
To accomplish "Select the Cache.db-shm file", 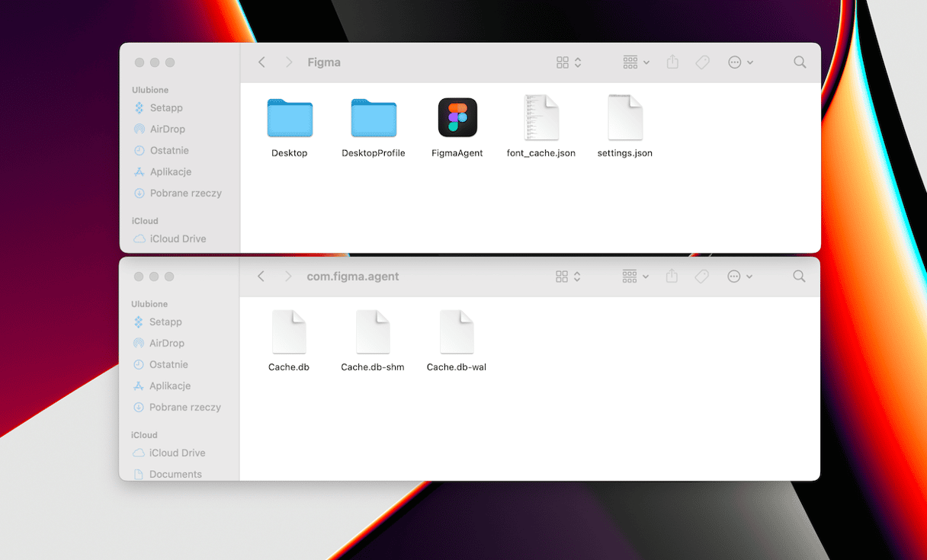I will [x=373, y=332].
